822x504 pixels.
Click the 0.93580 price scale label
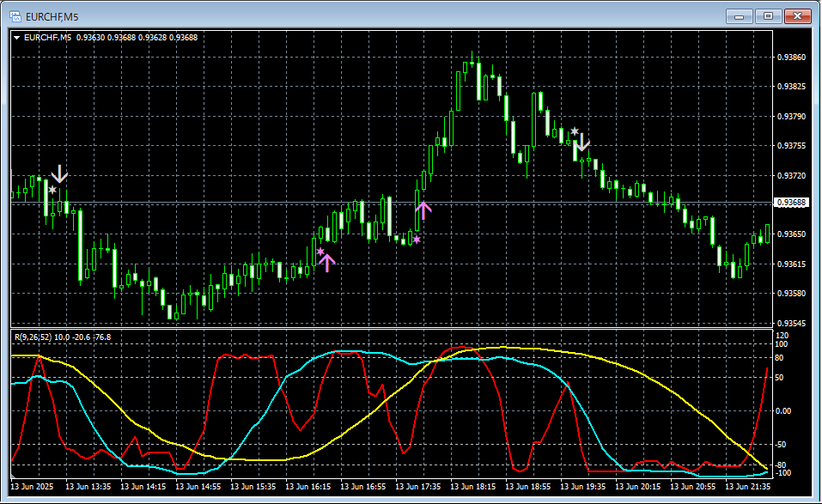pos(792,294)
